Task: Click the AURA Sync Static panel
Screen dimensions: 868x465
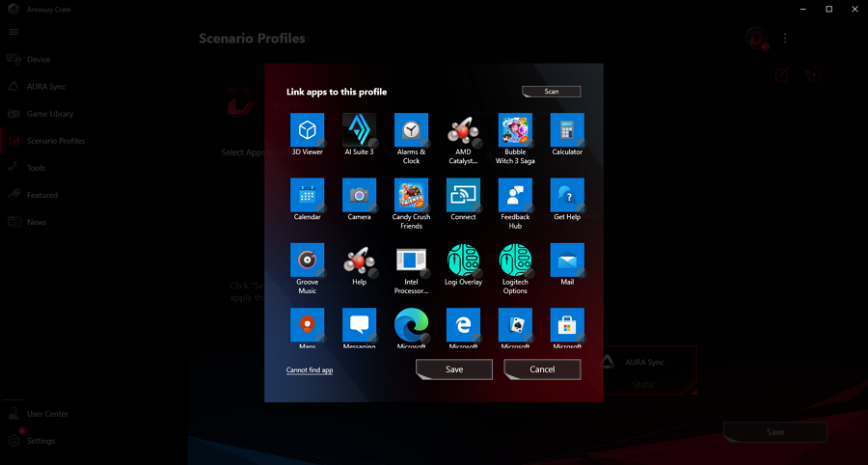Action: click(x=649, y=370)
